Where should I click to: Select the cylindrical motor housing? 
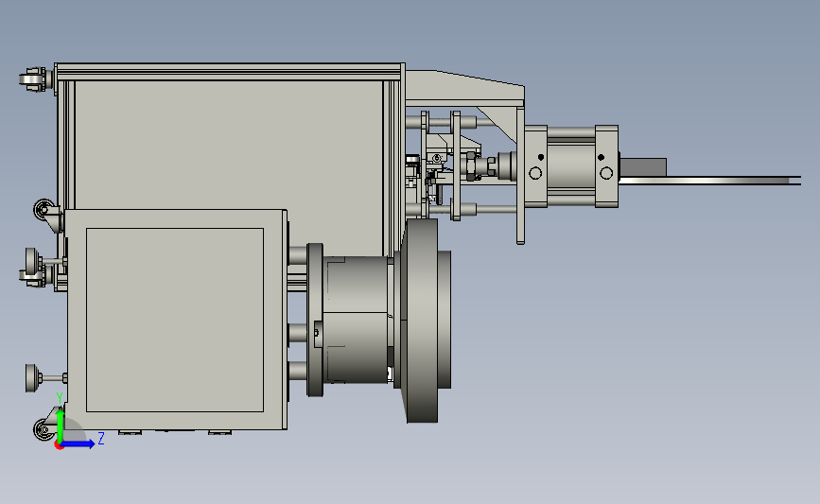pyautogui.click(x=357, y=320)
